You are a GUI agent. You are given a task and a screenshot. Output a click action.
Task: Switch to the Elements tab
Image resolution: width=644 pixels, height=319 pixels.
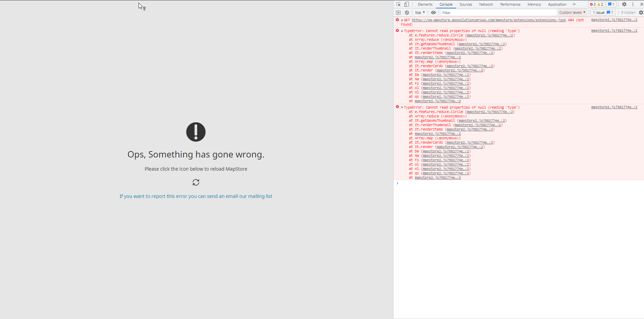pos(425,4)
